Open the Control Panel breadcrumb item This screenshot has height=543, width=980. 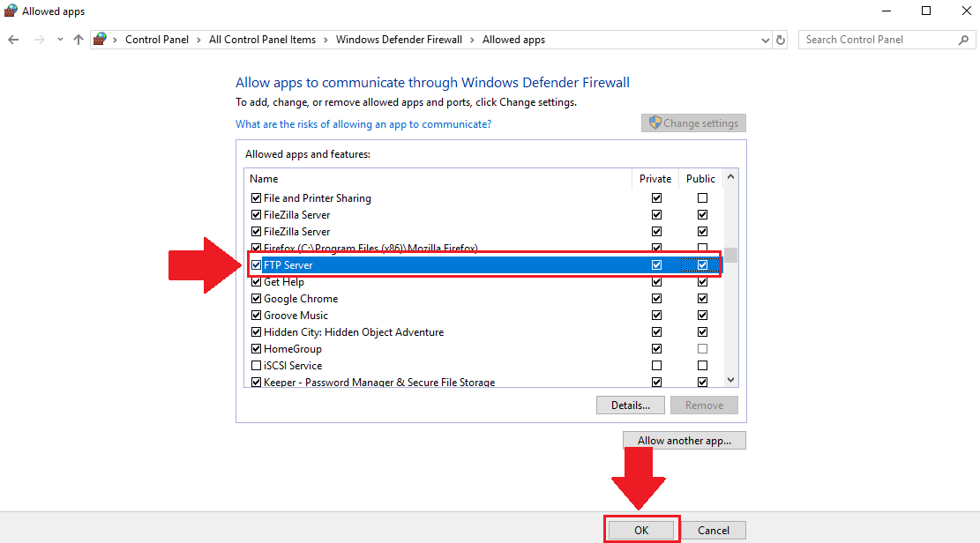tap(157, 40)
